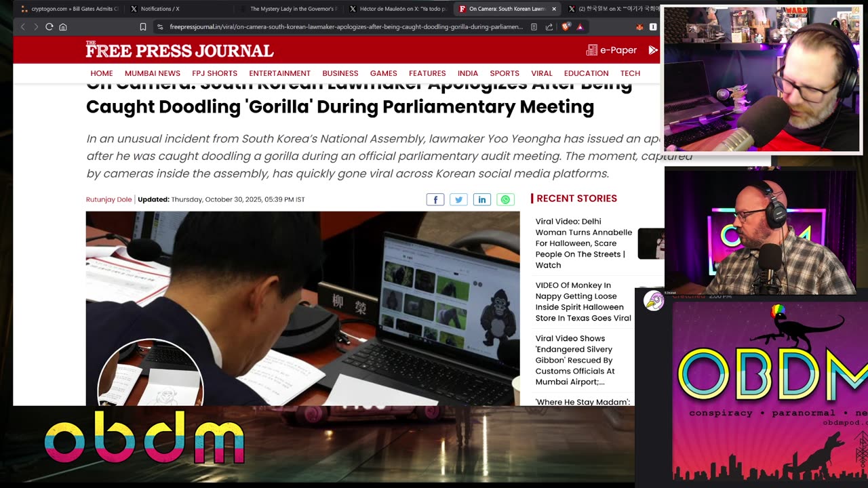The width and height of the screenshot is (868, 488).
Task: Close the On Camera: South Korean Lawmaker tab
Action: click(554, 9)
